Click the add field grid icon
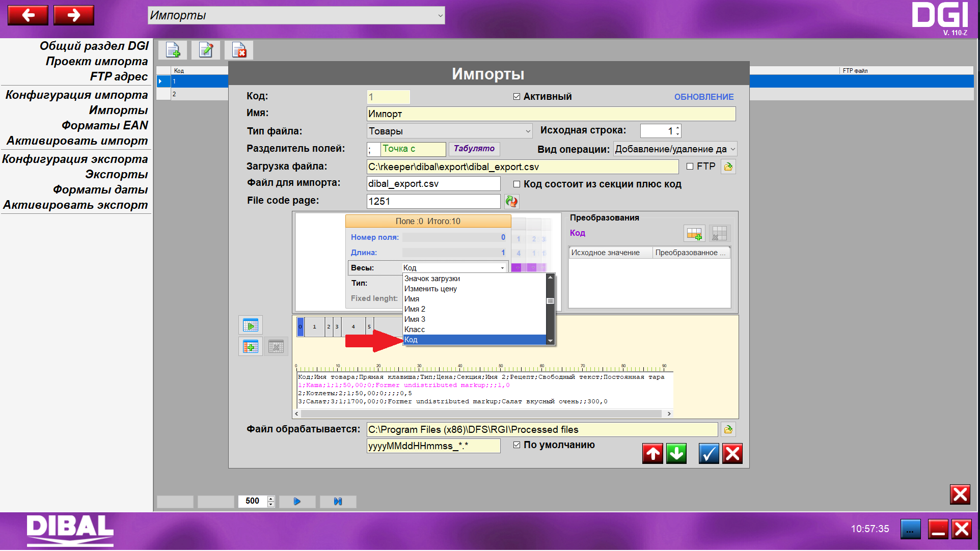The image size is (980, 551). pos(250,347)
